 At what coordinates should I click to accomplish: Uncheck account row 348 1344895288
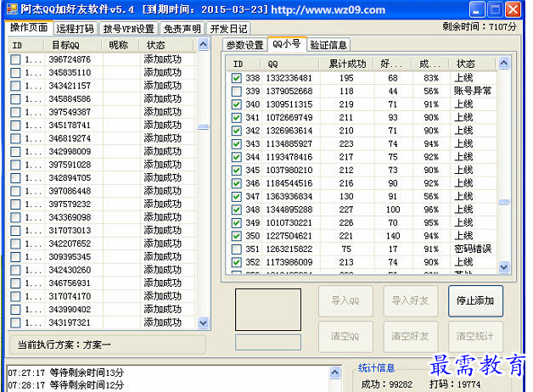[236, 210]
